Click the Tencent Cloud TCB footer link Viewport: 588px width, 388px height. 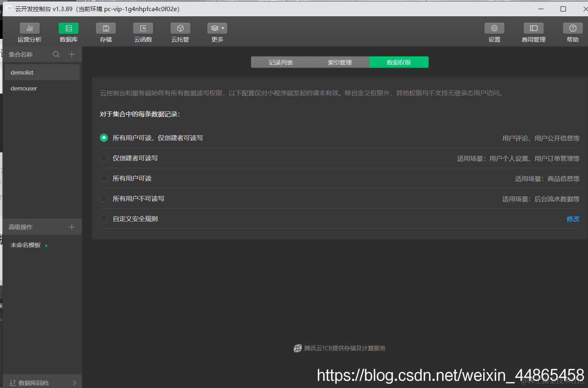point(339,348)
